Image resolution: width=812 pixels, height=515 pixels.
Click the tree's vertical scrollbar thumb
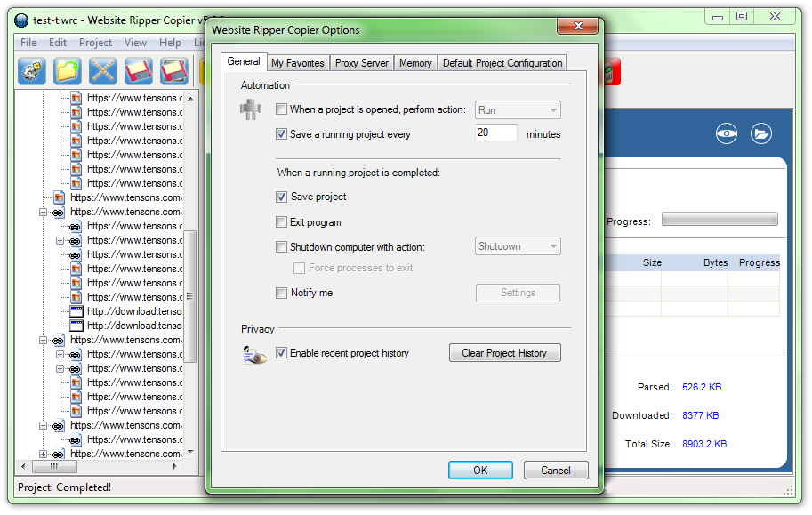190,296
